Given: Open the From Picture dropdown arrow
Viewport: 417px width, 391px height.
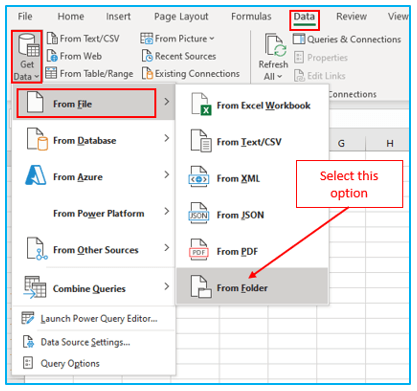Looking at the screenshot, I should click(212, 39).
